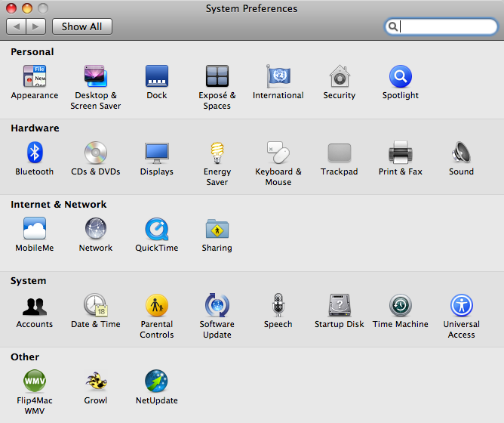Screen dimensions: 504x423
Task: Open Sharing preferences
Action: pyautogui.click(x=217, y=230)
